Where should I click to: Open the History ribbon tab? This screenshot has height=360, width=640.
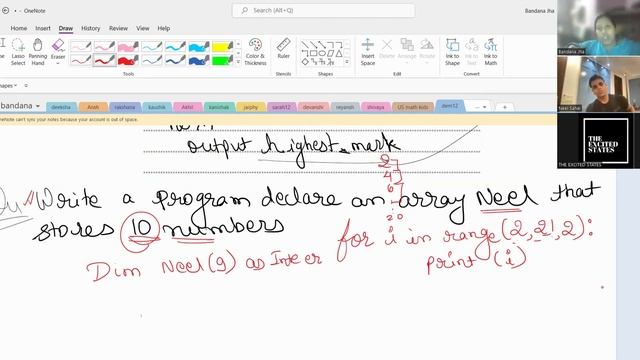[91, 28]
